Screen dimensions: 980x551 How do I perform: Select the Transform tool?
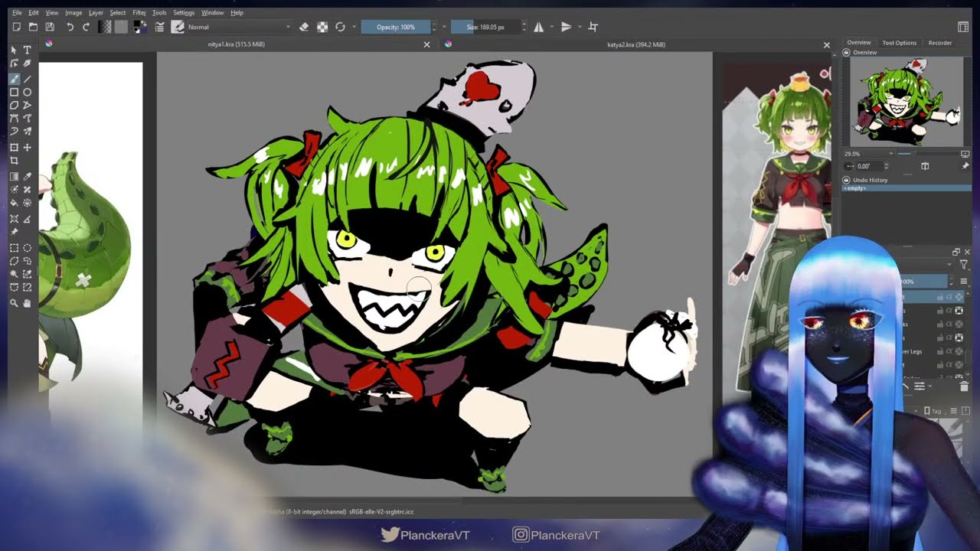[x=14, y=148]
